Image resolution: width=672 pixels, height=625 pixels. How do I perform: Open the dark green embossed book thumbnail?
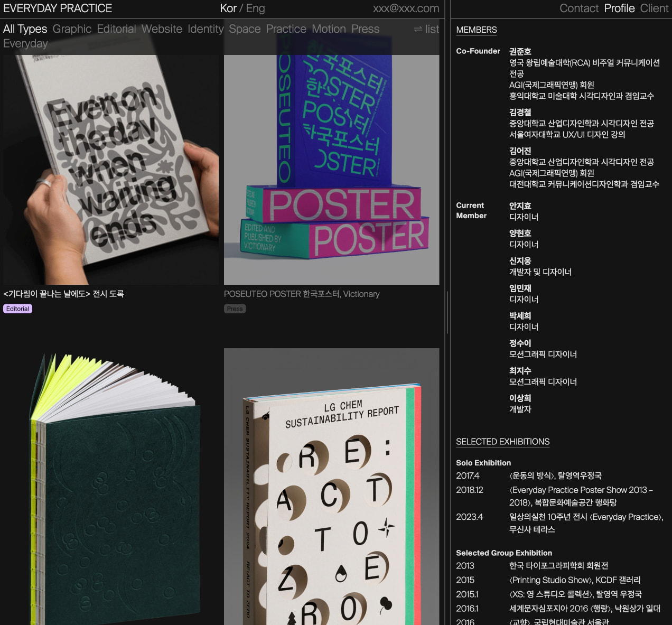[111, 487]
